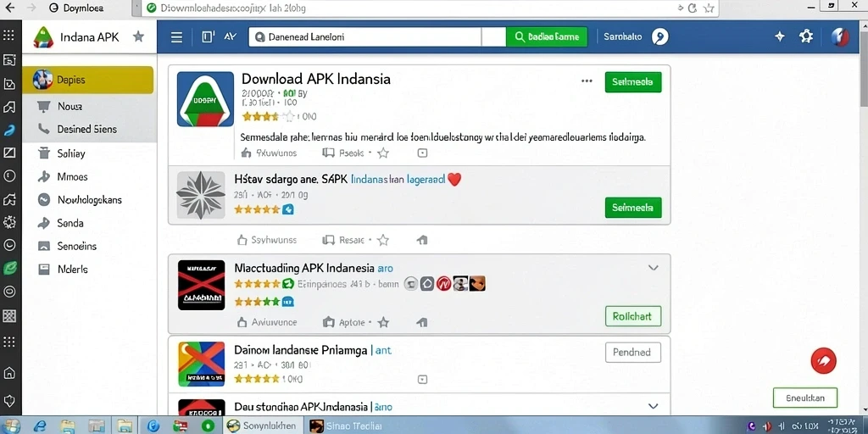Viewport: 868px width, 434px height.
Task: Click the AY icon in header
Action: pos(231,36)
